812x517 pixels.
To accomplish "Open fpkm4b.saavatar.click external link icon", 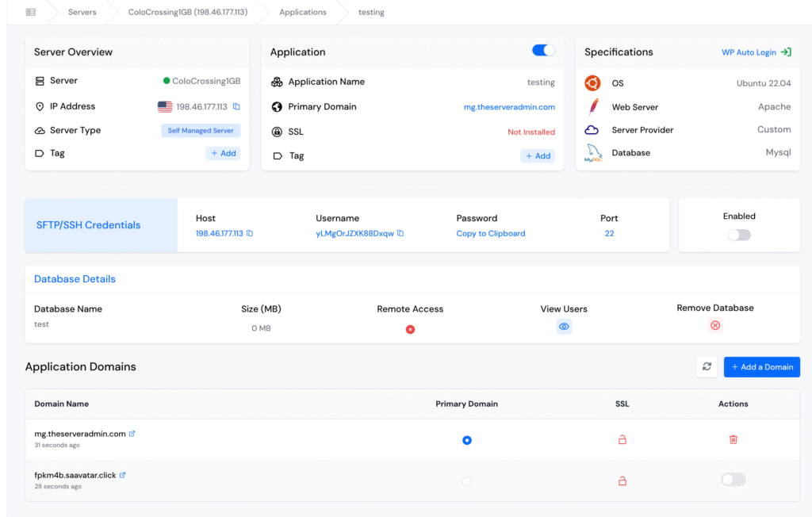I will pyautogui.click(x=123, y=475).
